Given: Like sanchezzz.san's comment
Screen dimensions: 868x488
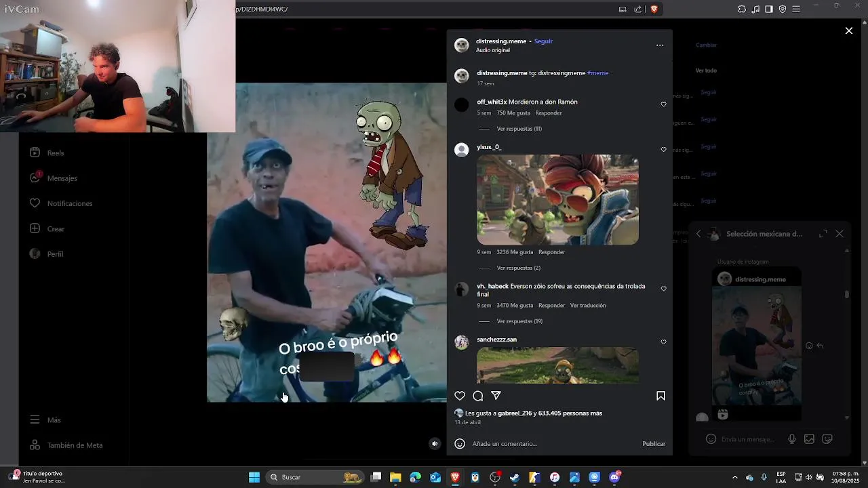Looking at the screenshot, I should (664, 342).
